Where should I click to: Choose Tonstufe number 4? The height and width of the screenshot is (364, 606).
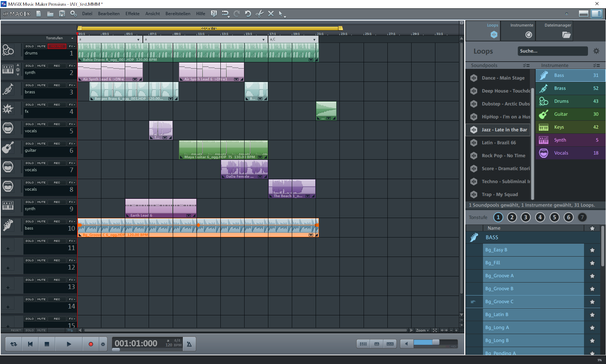coord(540,217)
